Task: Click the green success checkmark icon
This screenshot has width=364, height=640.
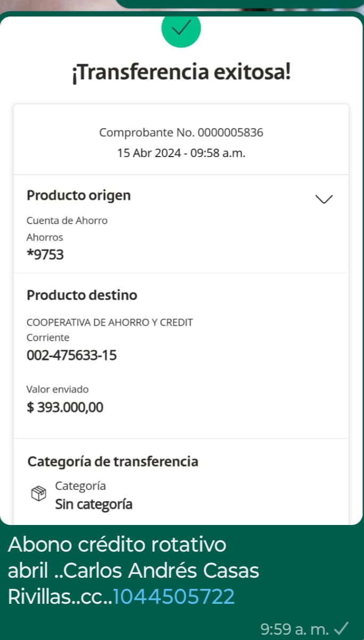Action: (x=181, y=30)
